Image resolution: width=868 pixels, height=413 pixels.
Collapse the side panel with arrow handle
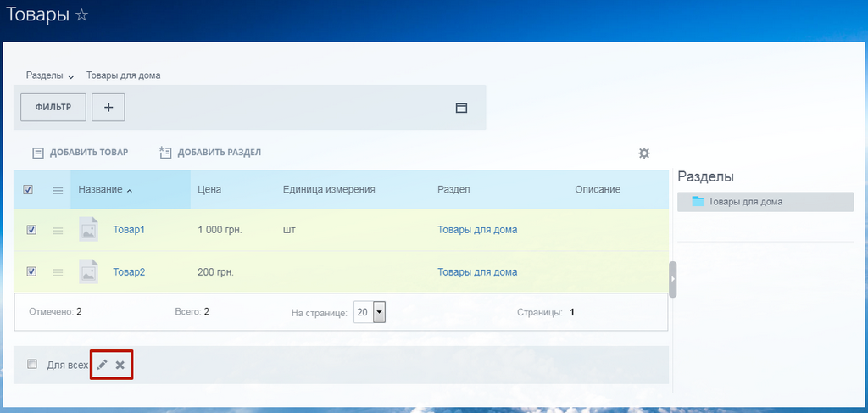click(x=672, y=280)
